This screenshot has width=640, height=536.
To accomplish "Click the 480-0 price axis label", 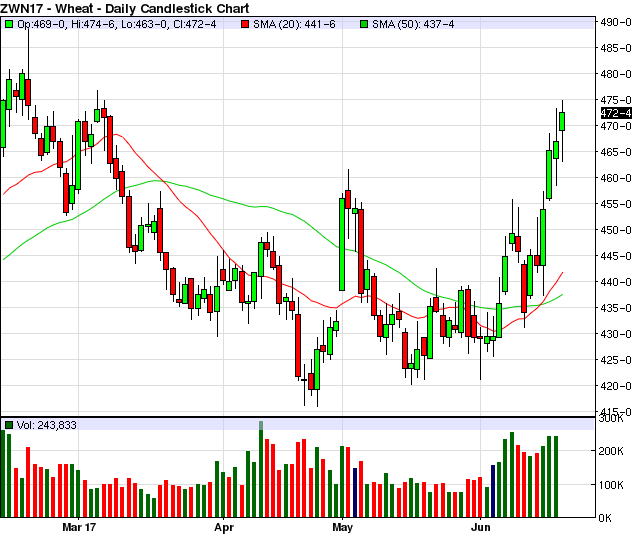I will pyautogui.click(x=616, y=74).
